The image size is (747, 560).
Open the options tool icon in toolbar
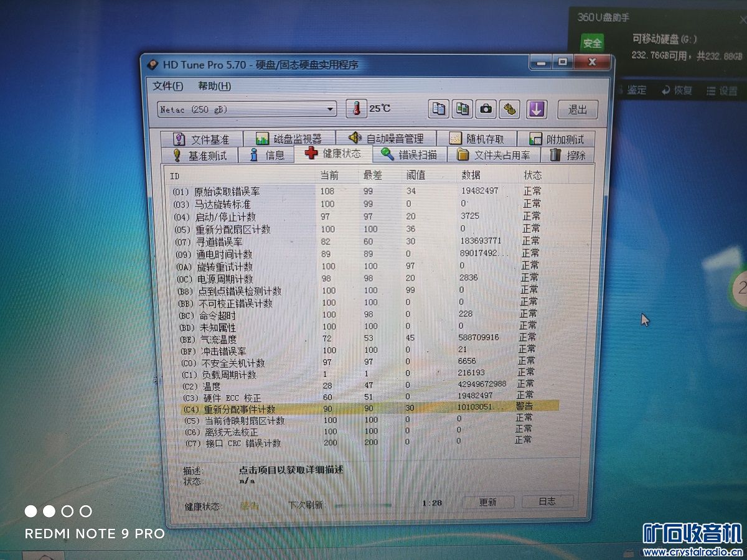pos(510,109)
